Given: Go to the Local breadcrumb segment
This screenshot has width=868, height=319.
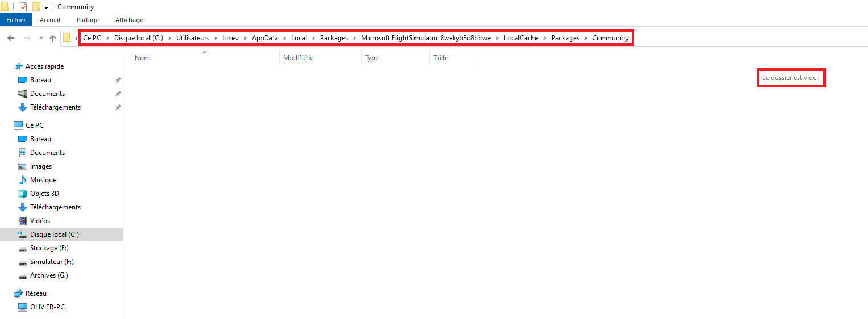Looking at the screenshot, I should coord(299,38).
